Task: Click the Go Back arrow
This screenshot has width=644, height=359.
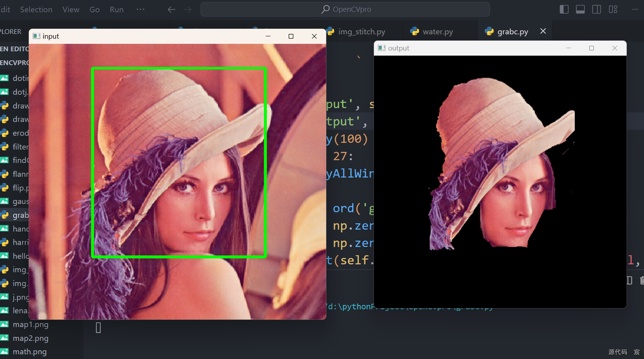Action: point(171,9)
